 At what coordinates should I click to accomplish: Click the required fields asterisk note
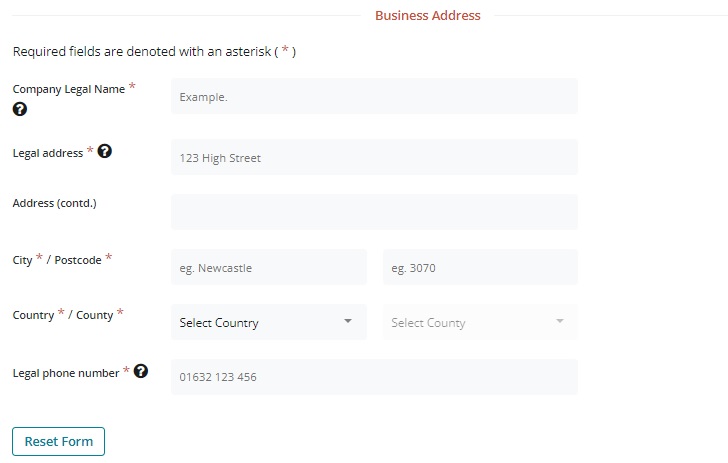[154, 51]
